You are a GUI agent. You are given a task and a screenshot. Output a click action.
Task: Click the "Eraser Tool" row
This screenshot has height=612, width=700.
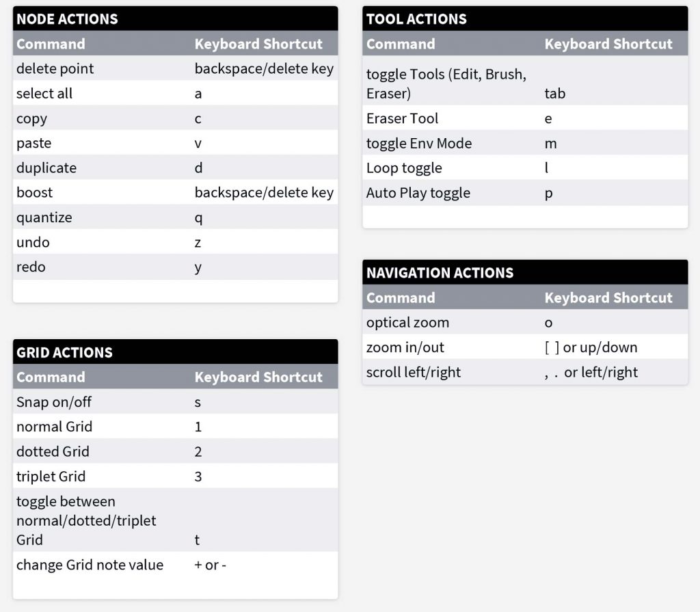(402, 118)
